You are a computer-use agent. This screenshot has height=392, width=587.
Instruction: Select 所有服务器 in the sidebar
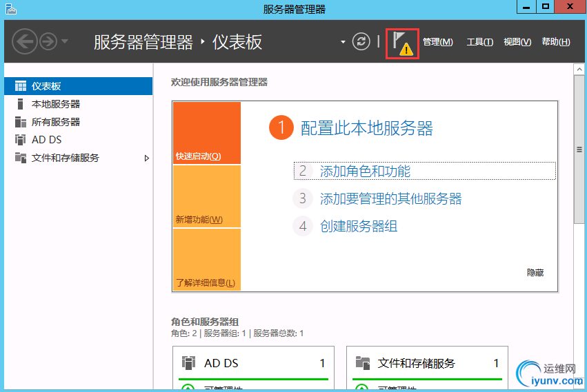click(78, 122)
